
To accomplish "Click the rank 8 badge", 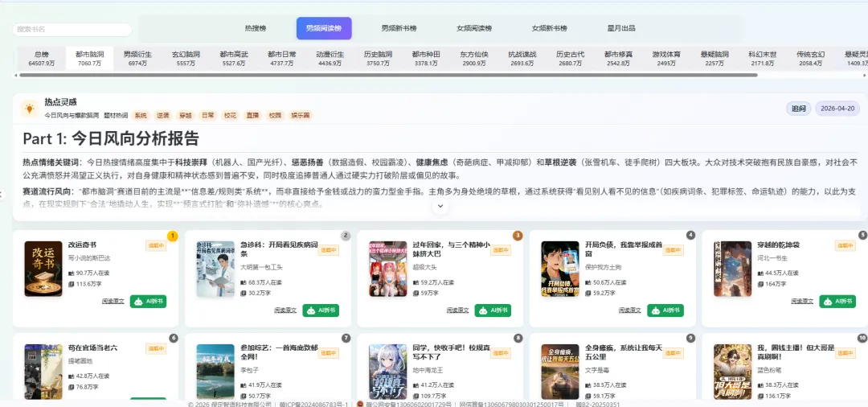I will tap(518, 338).
